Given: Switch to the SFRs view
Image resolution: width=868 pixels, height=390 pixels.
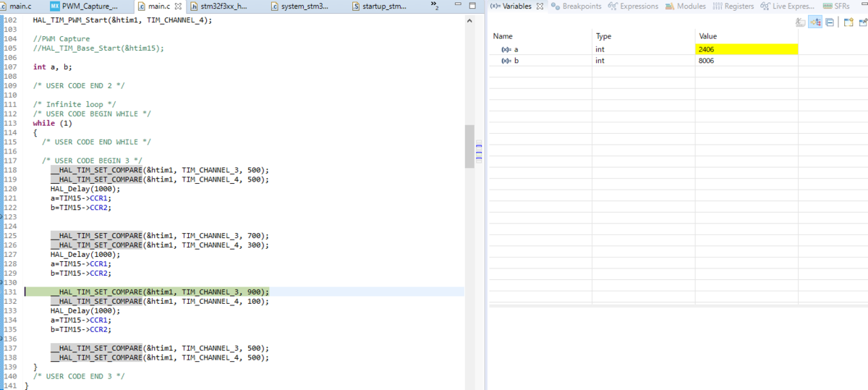Looking at the screenshot, I should coord(837,7).
